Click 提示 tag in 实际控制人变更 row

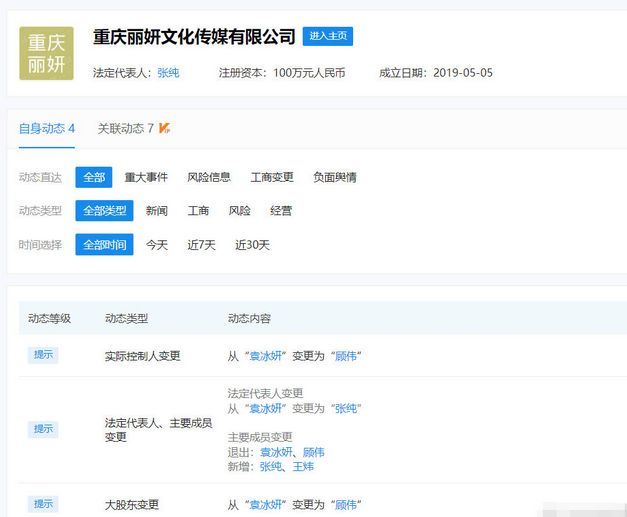point(43,355)
